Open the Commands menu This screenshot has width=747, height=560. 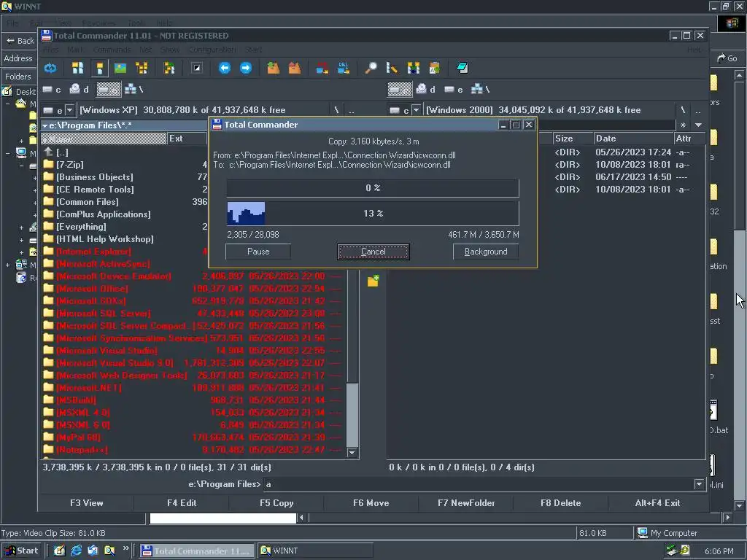click(112, 50)
